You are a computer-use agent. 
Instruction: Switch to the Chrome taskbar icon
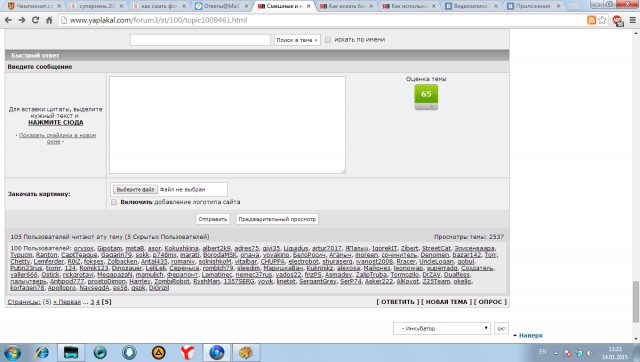click(217, 352)
